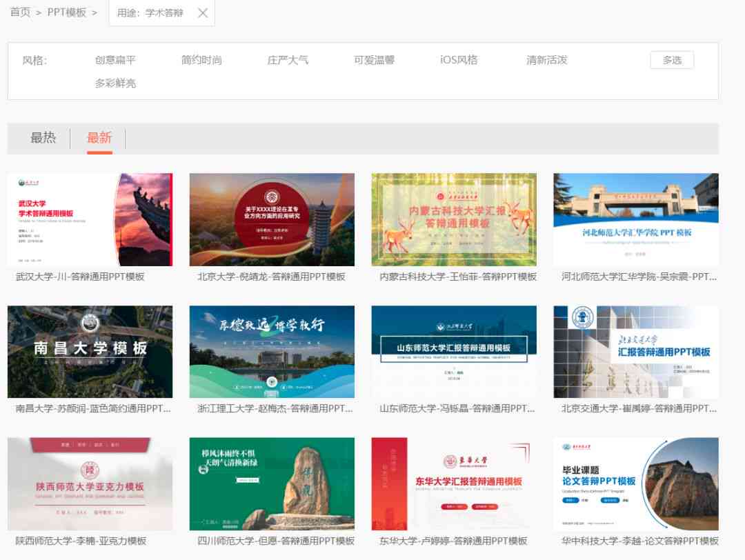Open the 河北师范大学汇华学院 template thumbnail
Screen dimensions: 745x560
tap(636, 219)
